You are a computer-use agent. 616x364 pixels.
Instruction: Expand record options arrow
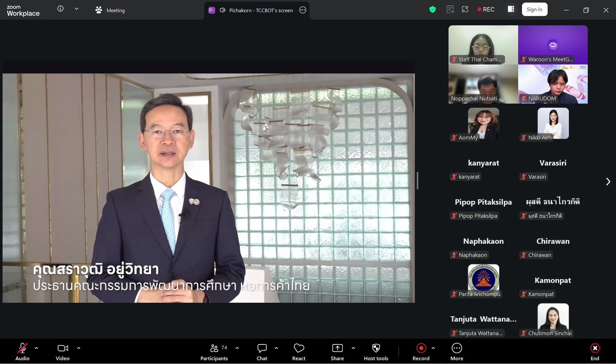click(433, 348)
